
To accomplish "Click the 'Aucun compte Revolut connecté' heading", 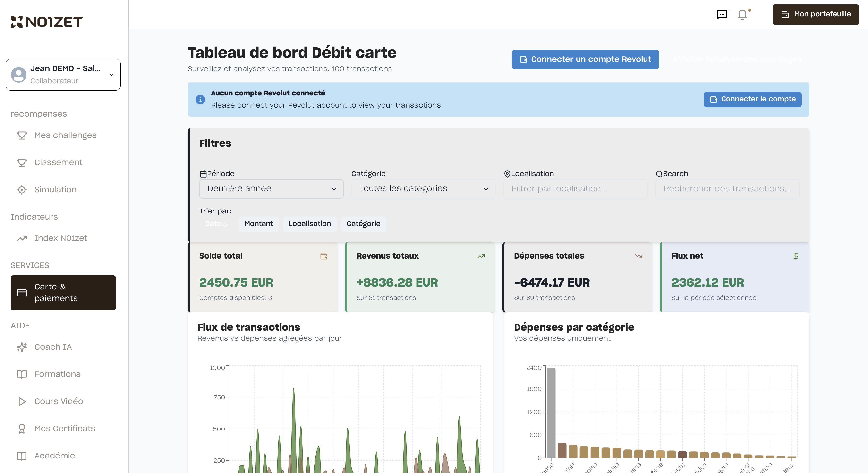I will tap(268, 93).
